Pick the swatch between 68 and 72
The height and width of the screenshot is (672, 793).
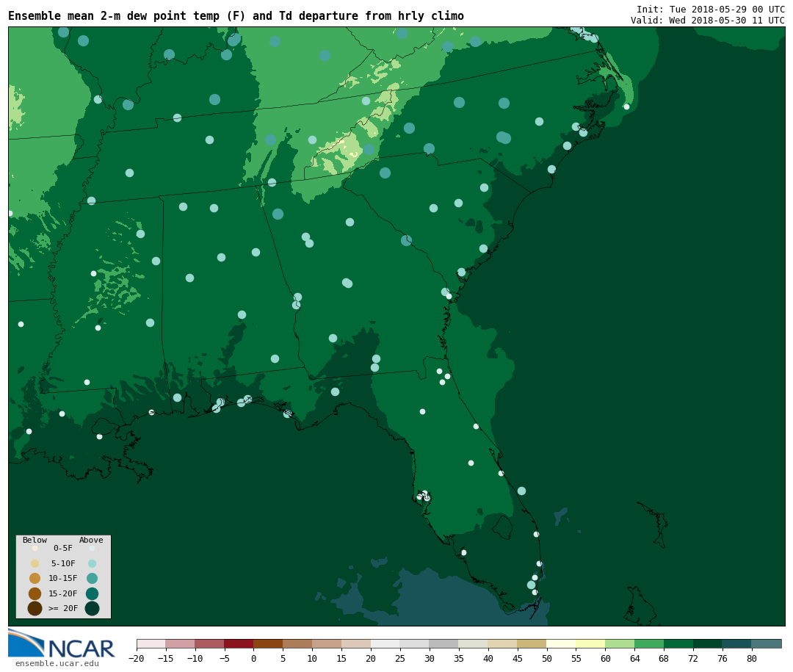tap(679, 643)
